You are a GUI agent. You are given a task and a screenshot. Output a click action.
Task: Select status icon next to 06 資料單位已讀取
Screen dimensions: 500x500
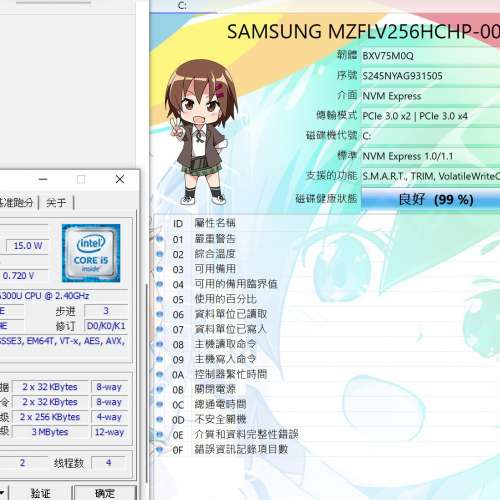click(160, 314)
